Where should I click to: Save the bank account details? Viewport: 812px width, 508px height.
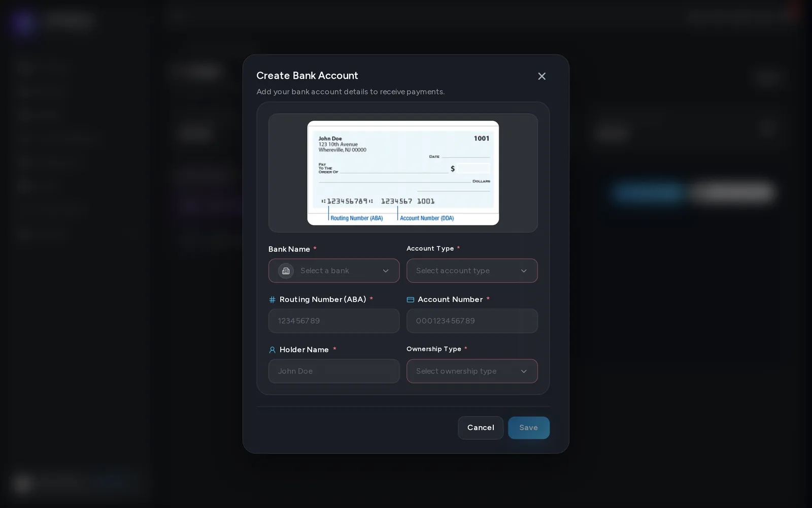coord(529,428)
